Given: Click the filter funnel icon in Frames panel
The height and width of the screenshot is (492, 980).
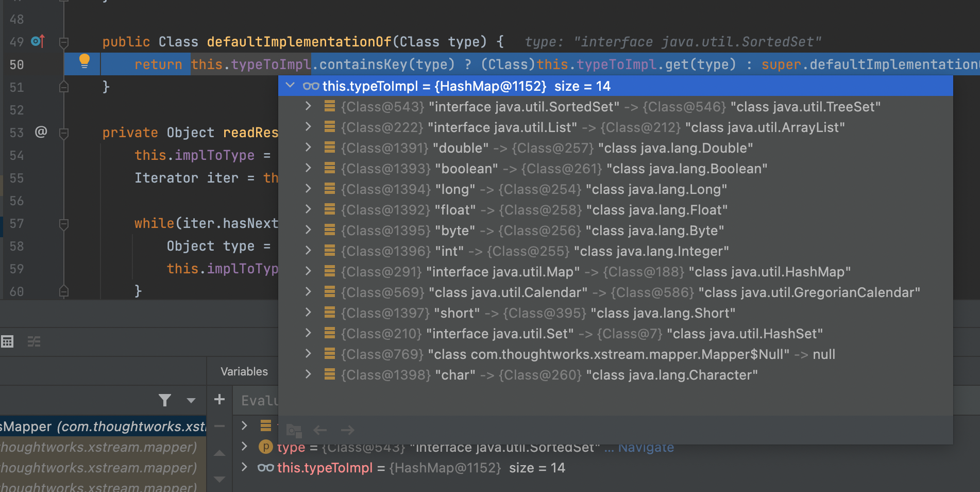Looking at the screenshot, I should pos(164,400).
